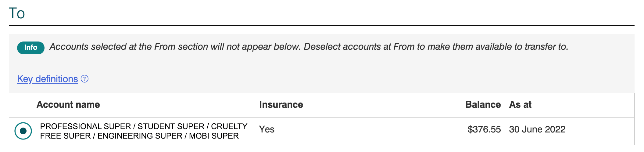Click the 30 June 2022 date
The image size is (644, 152).
pos(537,129)
